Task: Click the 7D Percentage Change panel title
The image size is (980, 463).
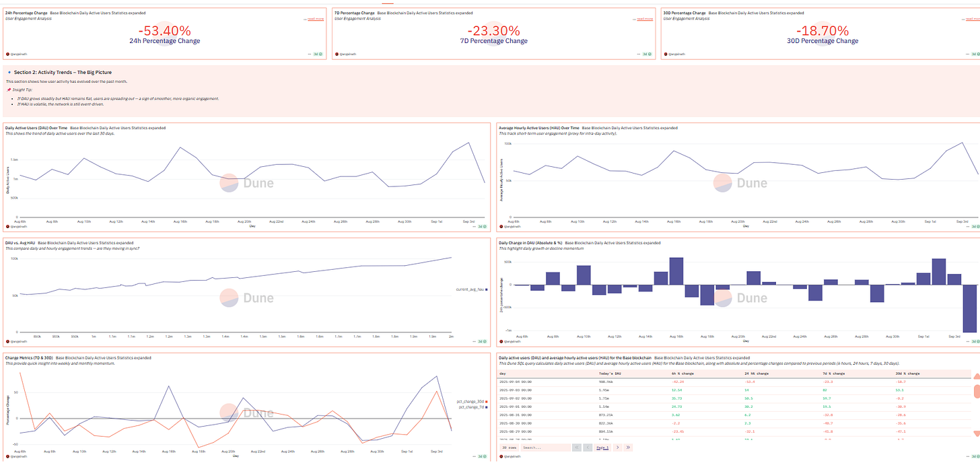Action: pyautogui.click(x=354, y=13)
